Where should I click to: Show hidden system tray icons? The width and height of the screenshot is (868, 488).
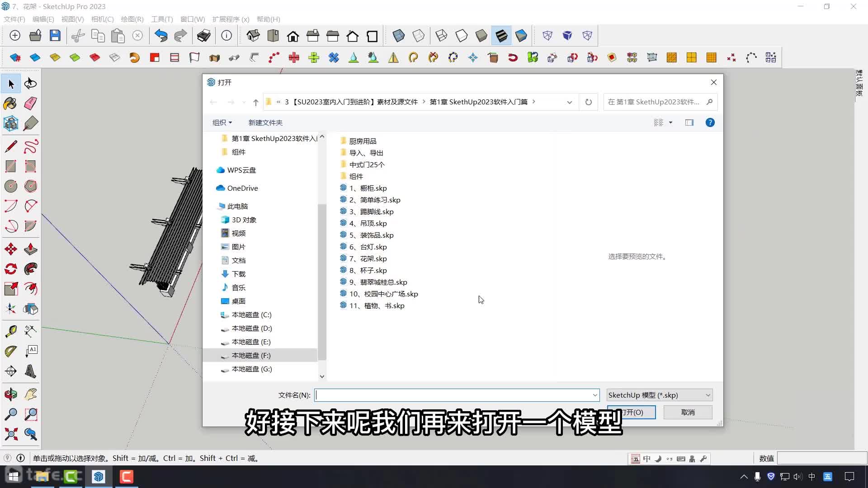click(744, 477)
